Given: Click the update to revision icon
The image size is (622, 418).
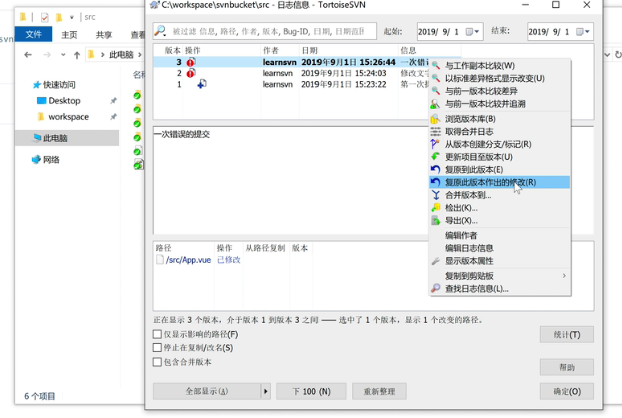Looking at the screenshot, I should tap(436, 157).
